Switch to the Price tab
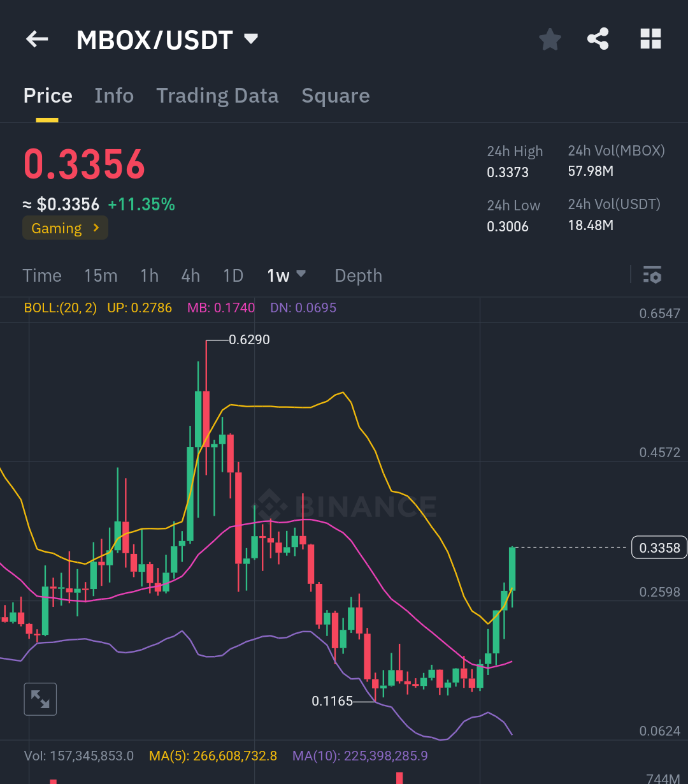The width and height of the screenshot is (688, 784). point(48,96)
